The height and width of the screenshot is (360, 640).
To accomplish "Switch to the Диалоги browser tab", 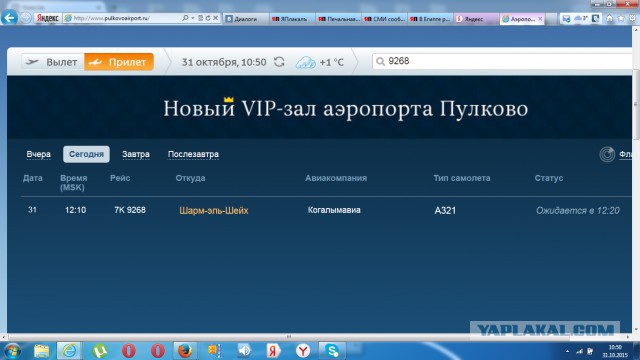I will (246, 19).
